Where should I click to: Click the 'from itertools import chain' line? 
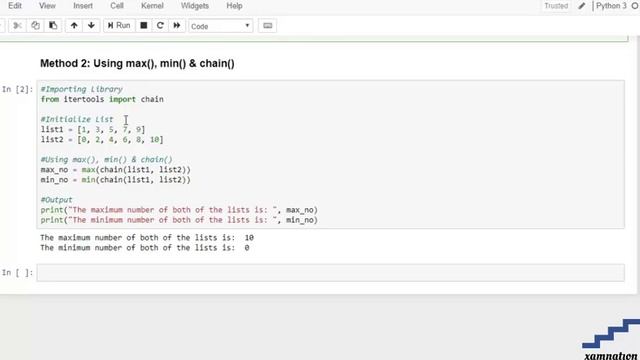[x=102, y=99]
